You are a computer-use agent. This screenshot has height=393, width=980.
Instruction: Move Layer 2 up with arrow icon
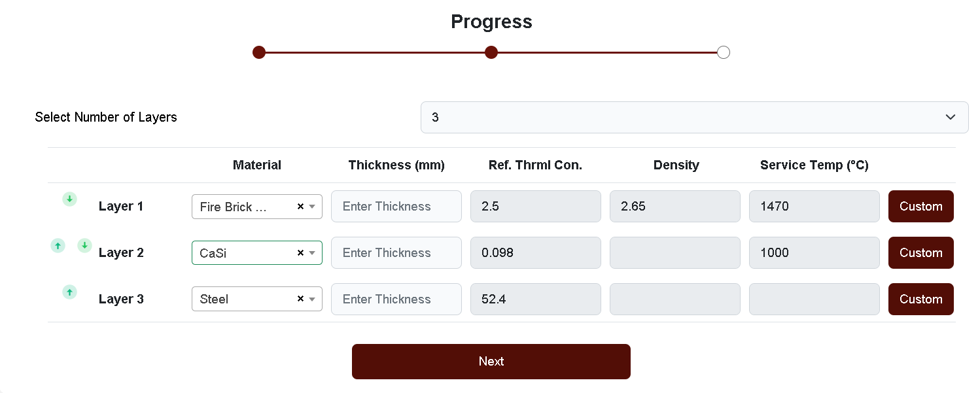[x=58, y=246]
